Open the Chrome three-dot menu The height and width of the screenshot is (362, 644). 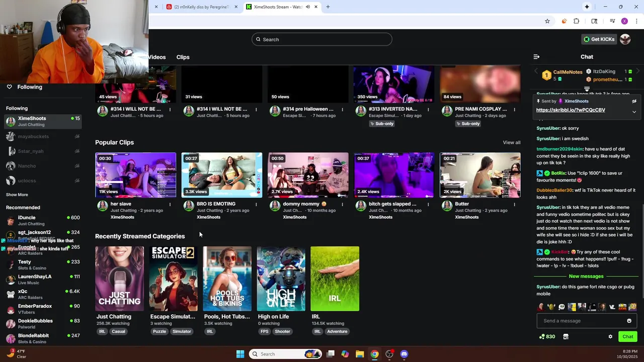click(636, 21)
